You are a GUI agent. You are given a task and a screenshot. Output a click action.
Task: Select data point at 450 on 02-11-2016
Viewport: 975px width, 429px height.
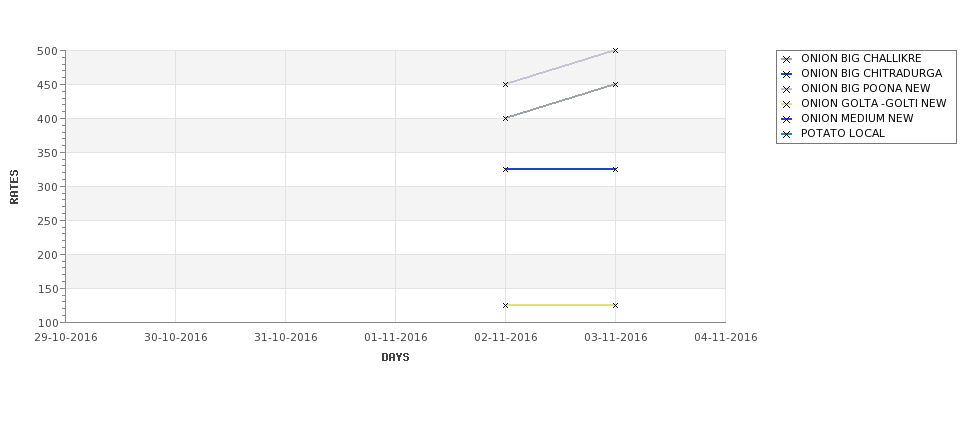pyautogui.click(x=506, y=85)
